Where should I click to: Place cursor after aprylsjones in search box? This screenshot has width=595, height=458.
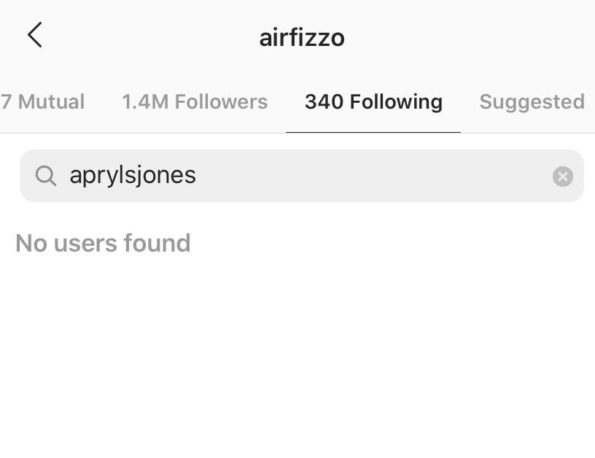tap(198, 176)
